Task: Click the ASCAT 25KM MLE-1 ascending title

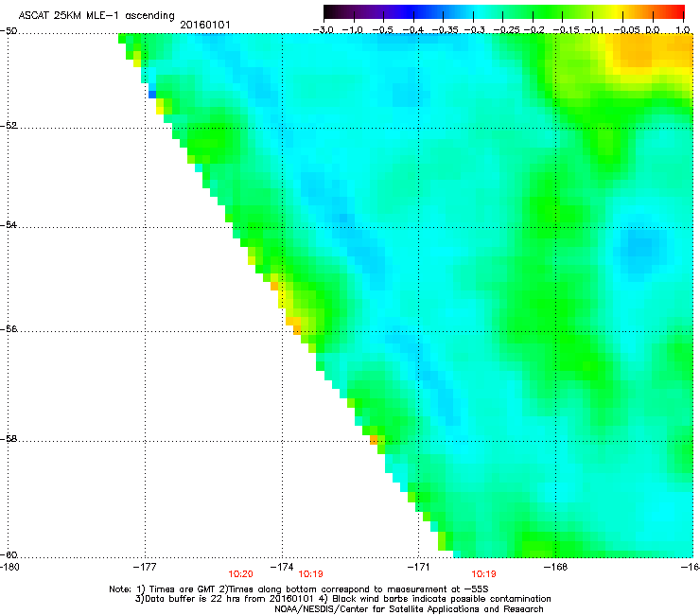Action: coord(96,16)
